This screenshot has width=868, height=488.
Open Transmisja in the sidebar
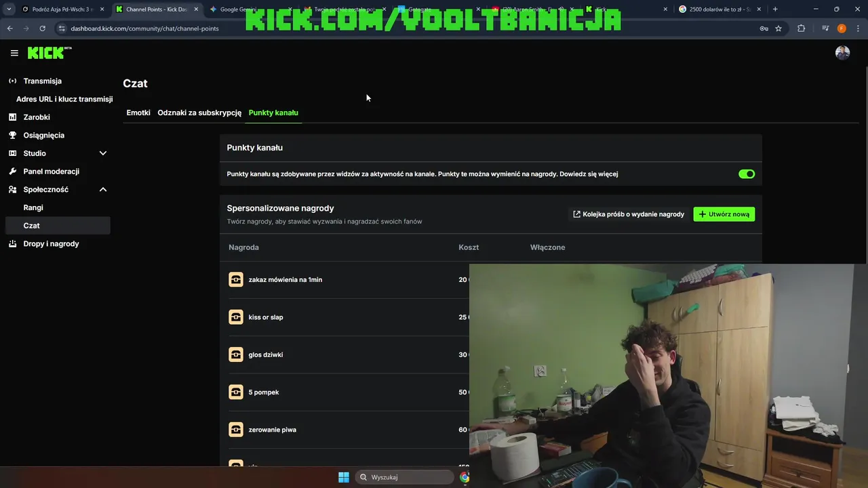click(42, 81)
